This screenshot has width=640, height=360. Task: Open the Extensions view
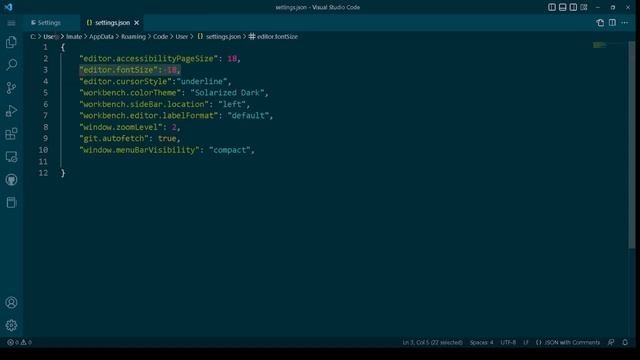[x=11, y=133]
